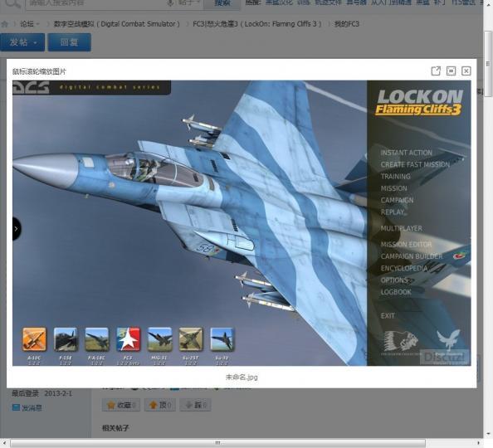Open the 我的FC3 breadcrumb link
This screenshot has width=493, height=448.
[346, 24]
